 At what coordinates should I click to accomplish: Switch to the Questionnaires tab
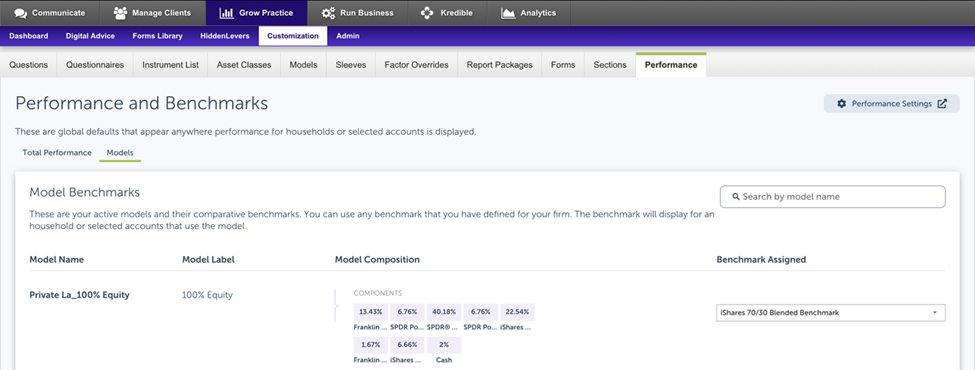[x=95, y=65]
